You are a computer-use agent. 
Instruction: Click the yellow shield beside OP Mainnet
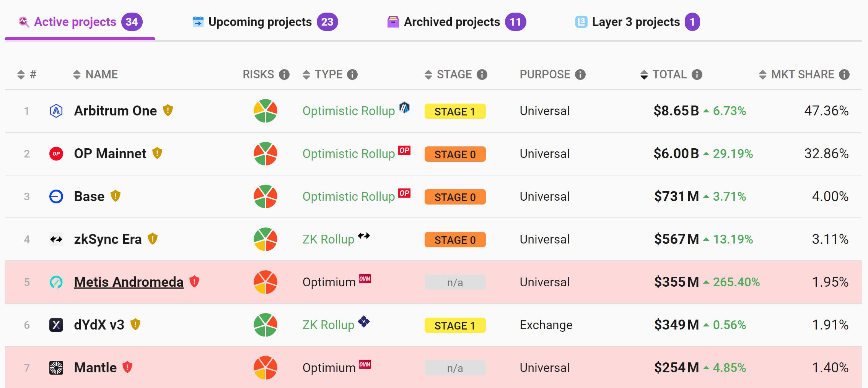(157, 153)
